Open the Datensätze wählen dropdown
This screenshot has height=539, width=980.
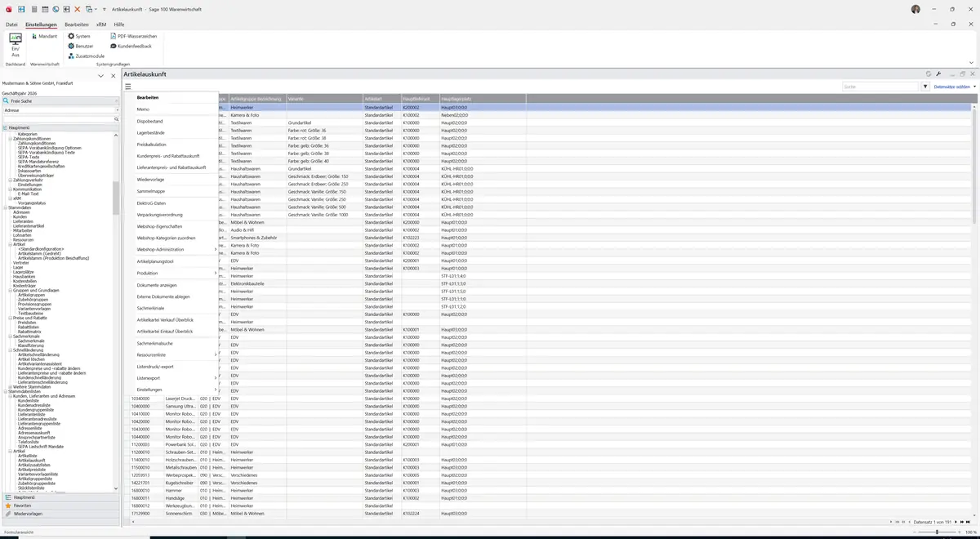click(954, 87)
